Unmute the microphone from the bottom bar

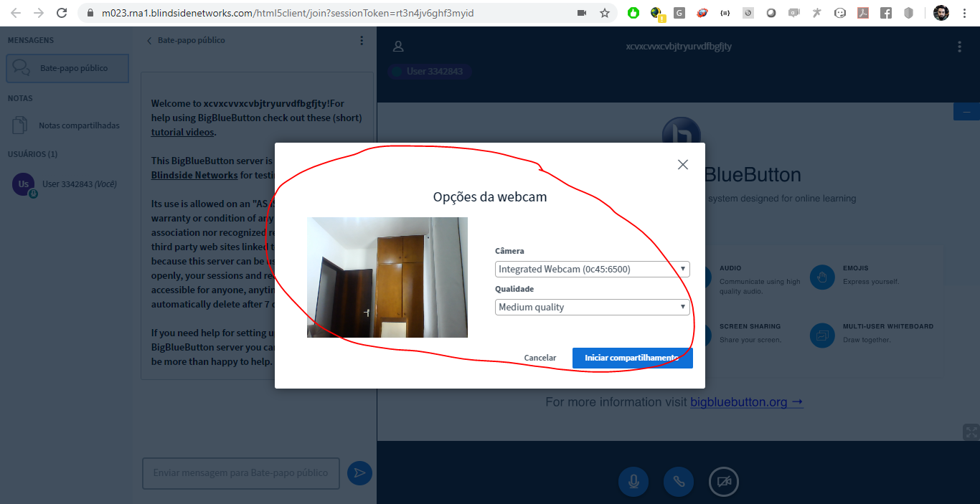coord(633,482)
